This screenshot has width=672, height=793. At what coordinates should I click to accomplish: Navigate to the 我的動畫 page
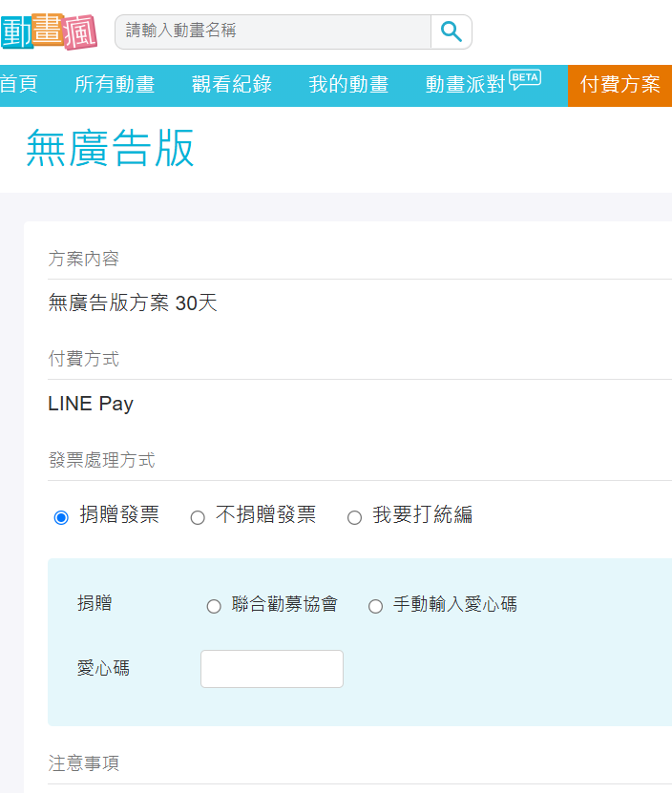(x=348, y=85)
